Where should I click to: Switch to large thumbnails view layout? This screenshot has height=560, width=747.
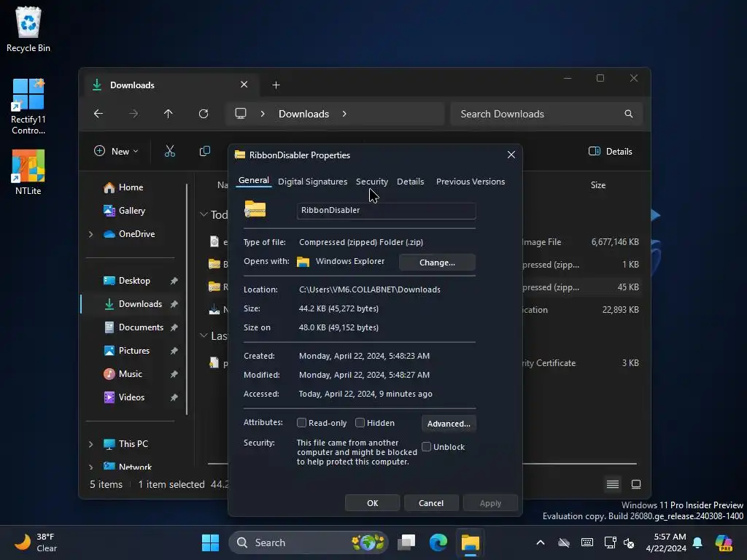[636, 484]
